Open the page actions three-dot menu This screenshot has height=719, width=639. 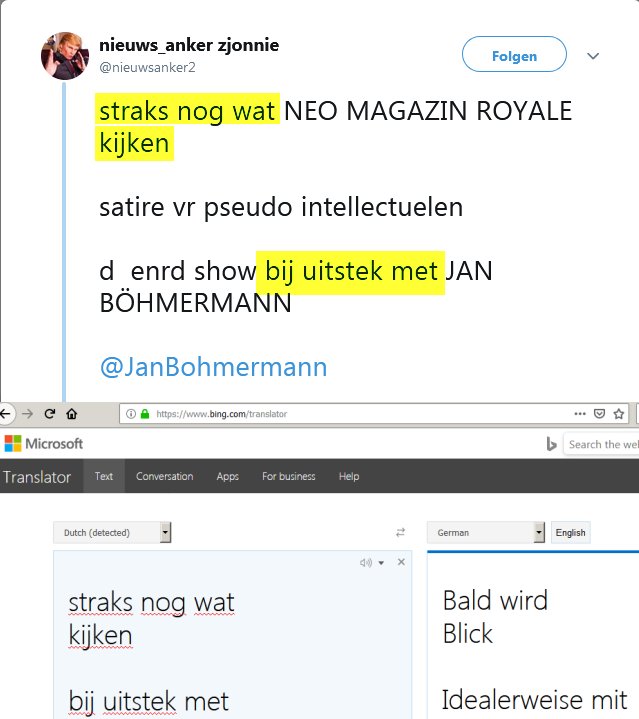(x=580, y=414)
